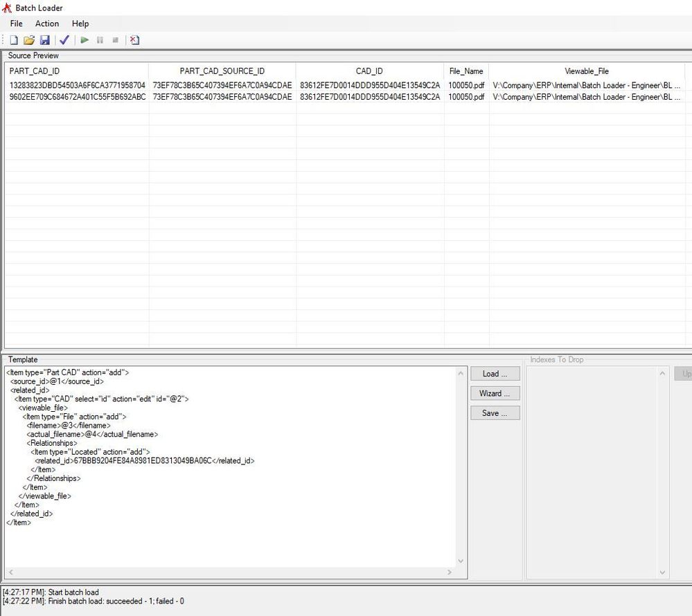Click the template line Item type="Part CAD"
The height and width of the screenshot is (616, 692).
67,372
